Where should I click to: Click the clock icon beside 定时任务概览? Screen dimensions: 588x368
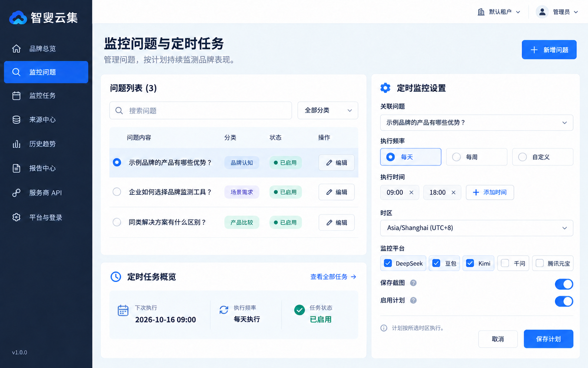coord(116,277)
